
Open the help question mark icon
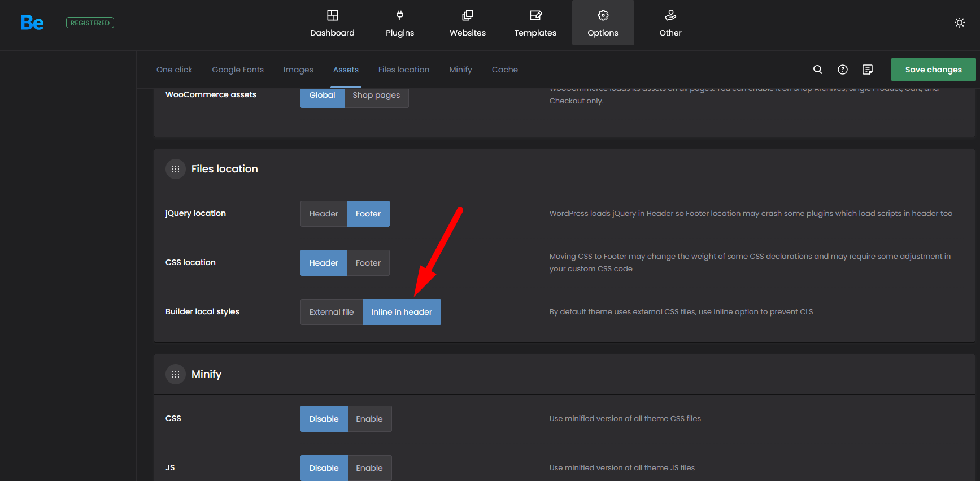click(x=843, y=70)
